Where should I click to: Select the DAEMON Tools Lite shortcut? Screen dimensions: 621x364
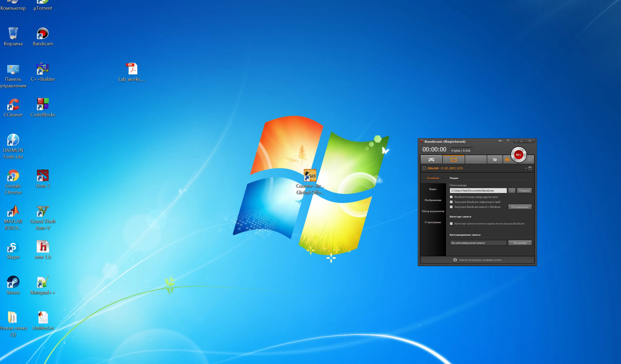13,146
